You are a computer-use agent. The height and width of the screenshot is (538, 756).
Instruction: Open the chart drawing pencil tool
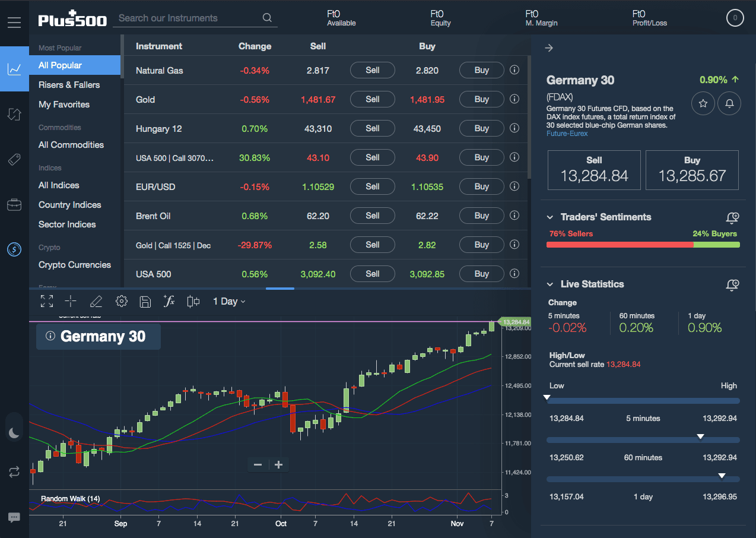pos(96,301)
